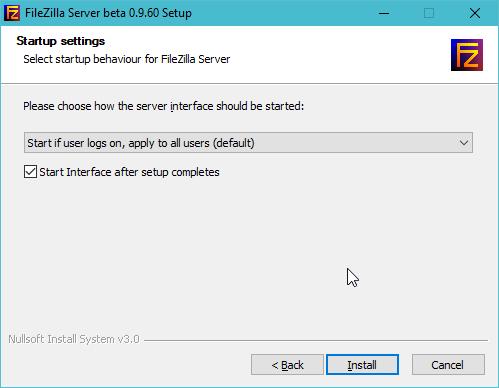
Task: Click the separator line beside Nullsoft text
Action: [316, 340]
